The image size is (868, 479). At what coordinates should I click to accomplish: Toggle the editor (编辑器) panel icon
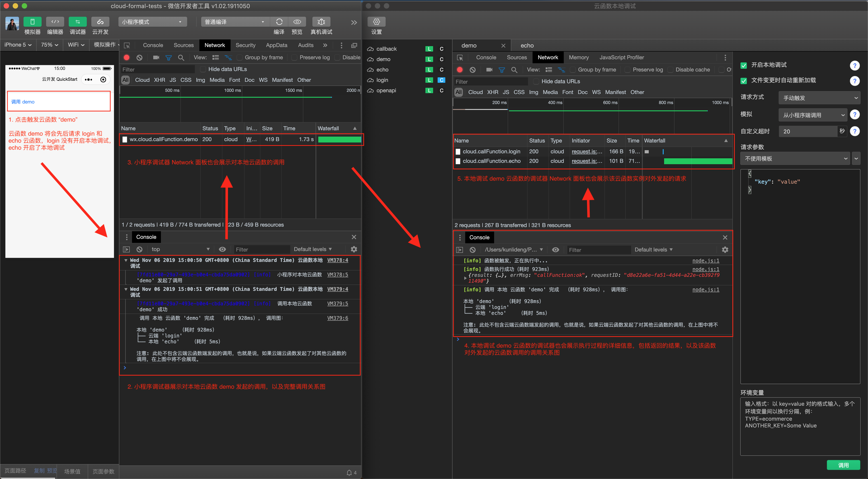coord(55,22)
